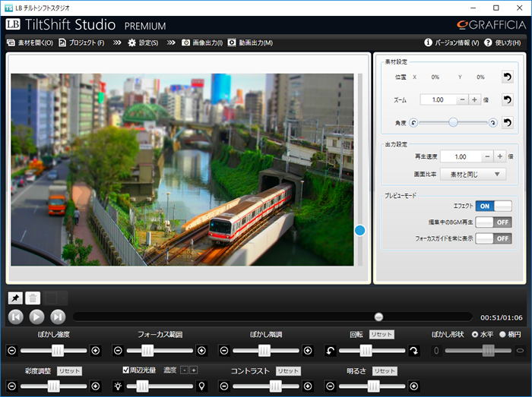Reset the 明るさ brightness
The image size is (532, 397).
point(385,371)
